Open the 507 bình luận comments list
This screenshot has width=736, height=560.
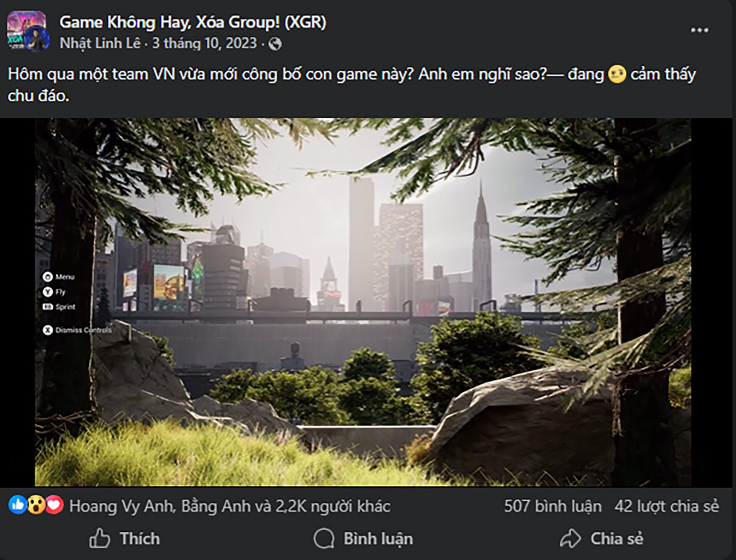(552, 506)
